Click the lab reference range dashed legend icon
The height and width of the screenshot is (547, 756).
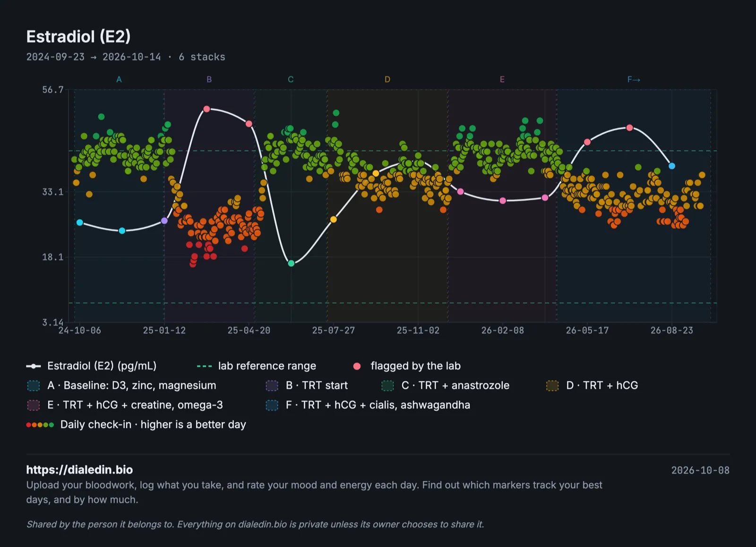point(204,366)
